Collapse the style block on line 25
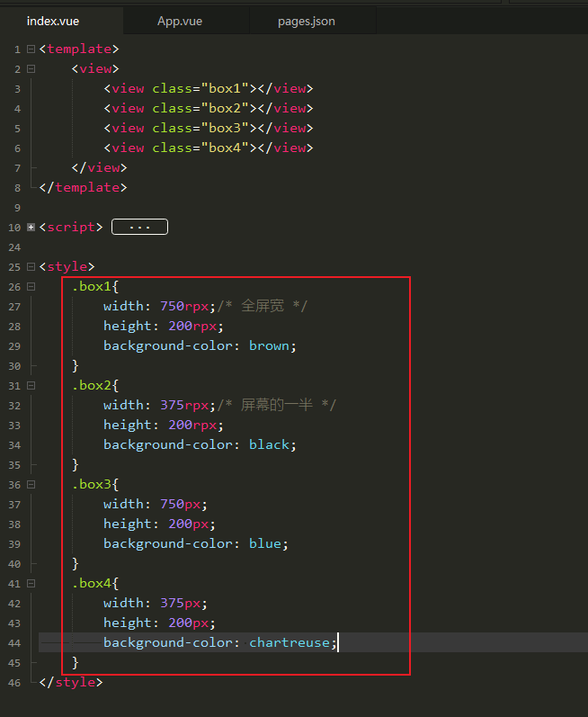Screen dimensions: 588x717 pos(31,266)
